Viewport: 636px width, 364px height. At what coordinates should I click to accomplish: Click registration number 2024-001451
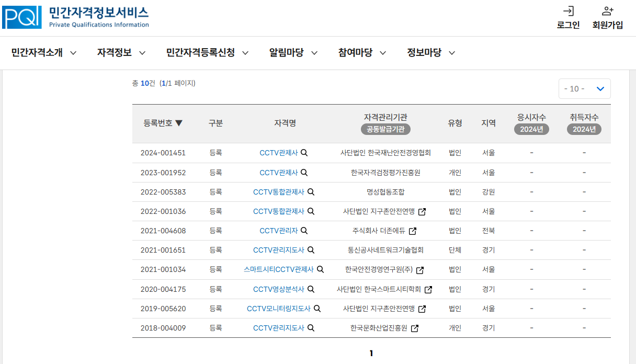coord(163,153)
